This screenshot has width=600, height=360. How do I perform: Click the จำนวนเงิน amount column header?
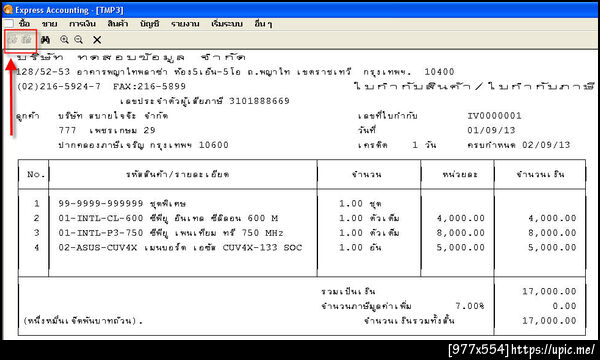point(540,174)
